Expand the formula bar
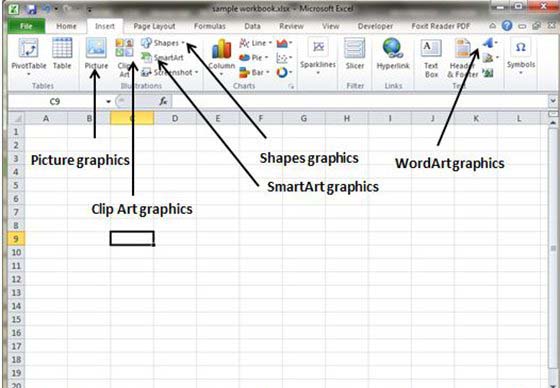 coord(553,101)
